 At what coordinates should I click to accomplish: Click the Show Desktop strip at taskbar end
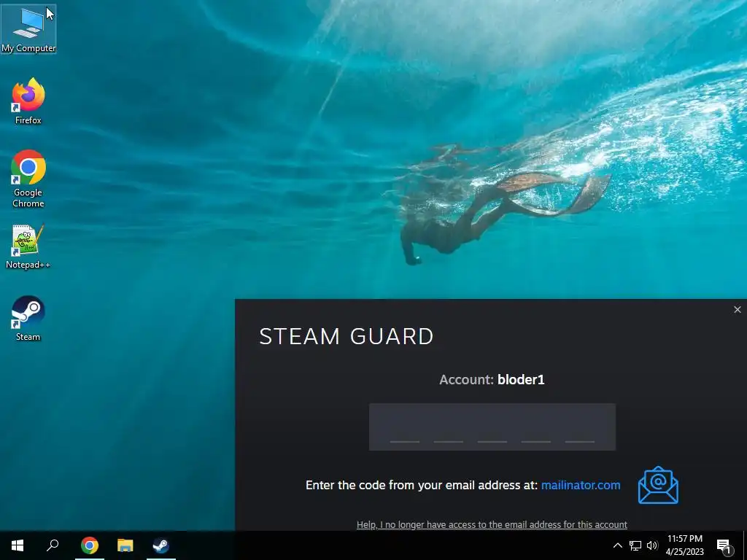745,545
